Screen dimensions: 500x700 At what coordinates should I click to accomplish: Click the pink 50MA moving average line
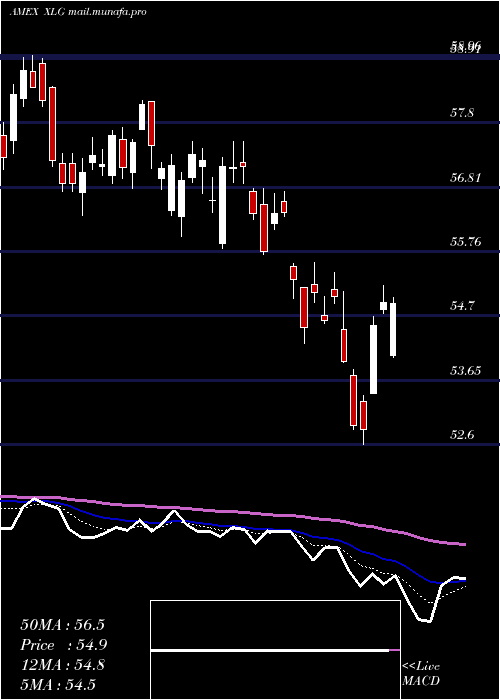(233, 512)
